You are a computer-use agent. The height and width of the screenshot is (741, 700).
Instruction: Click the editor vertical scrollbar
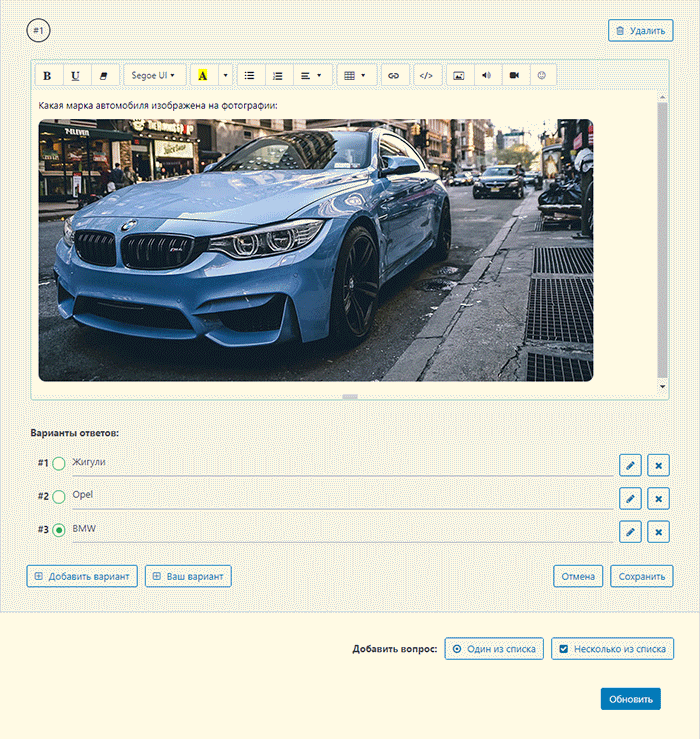click(x=663, y=240)
